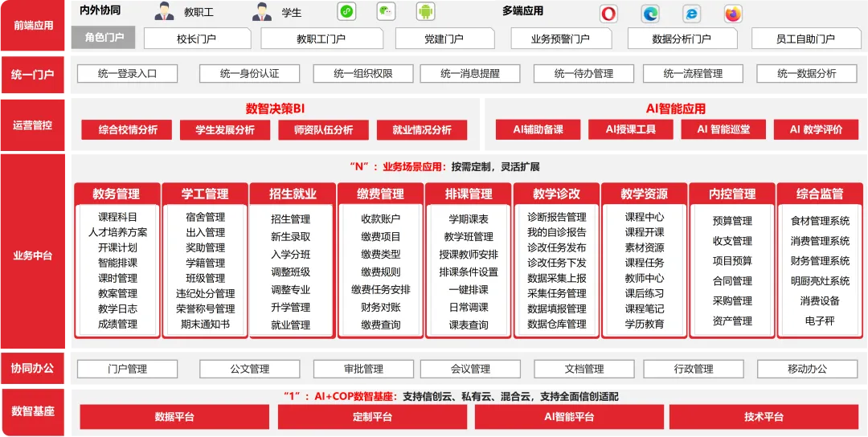Screen dimensions: 868x437
Task: Select the 前端应用 red side label
Action: pos(33,26)
